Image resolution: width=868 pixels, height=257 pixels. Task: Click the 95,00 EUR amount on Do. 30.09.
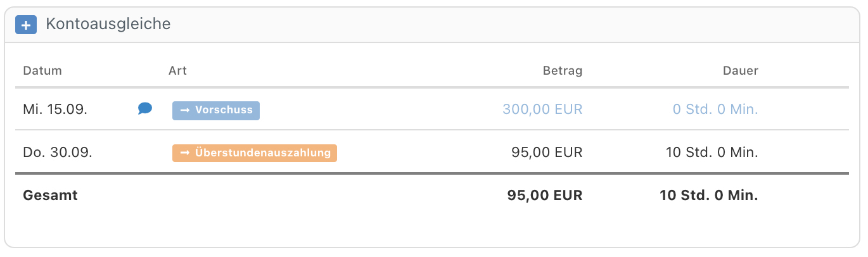tap(547, 153)
